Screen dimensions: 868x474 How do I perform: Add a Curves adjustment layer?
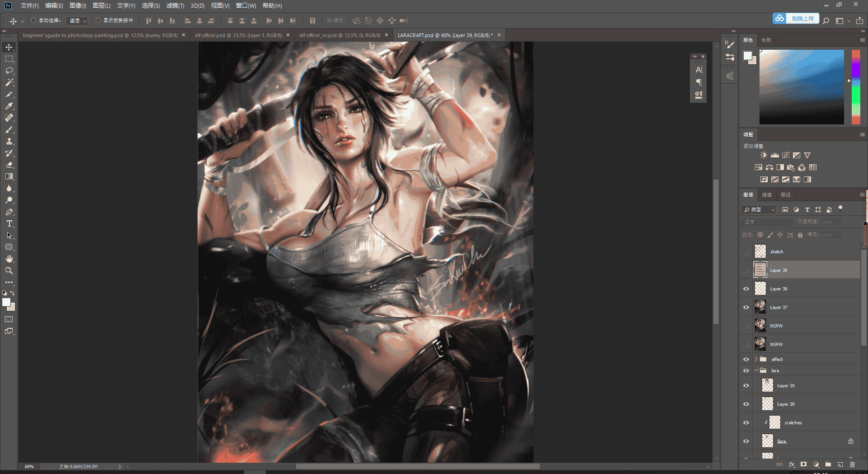[x=786, y=155]
